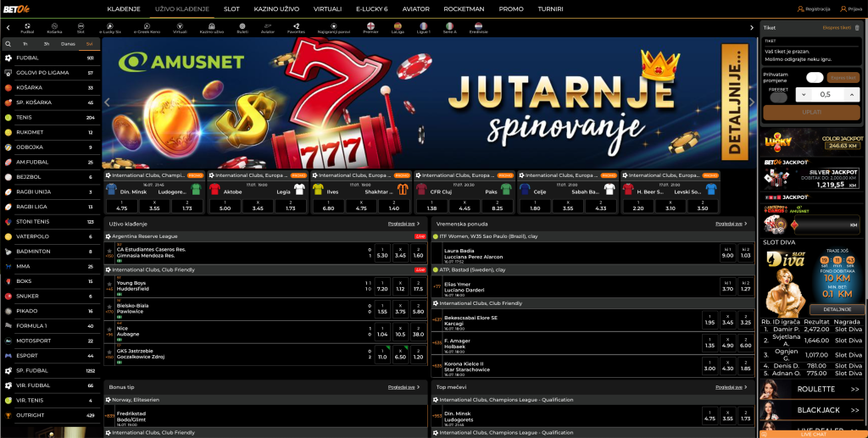Select the 1h time filter

[25, 44]
